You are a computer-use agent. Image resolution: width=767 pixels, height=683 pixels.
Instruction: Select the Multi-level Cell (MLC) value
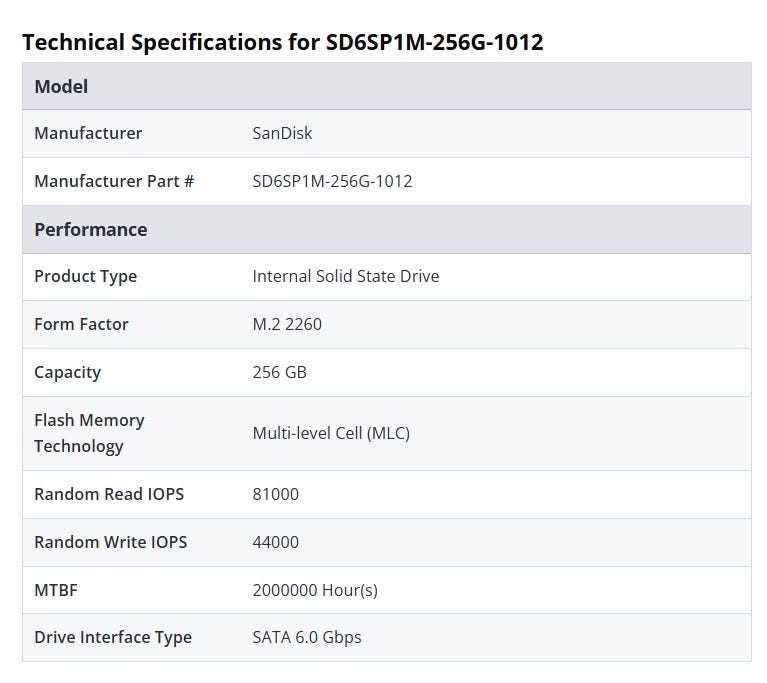(x=331, y=433)
